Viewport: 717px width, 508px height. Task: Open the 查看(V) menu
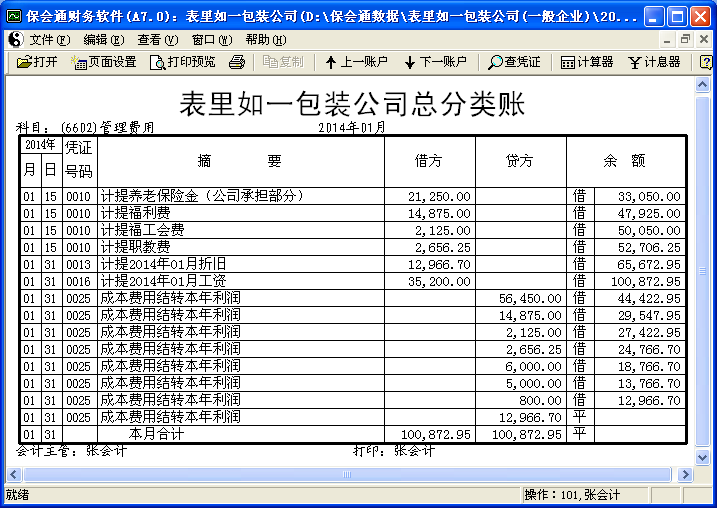pyautogui.click(x=158, y=40)
